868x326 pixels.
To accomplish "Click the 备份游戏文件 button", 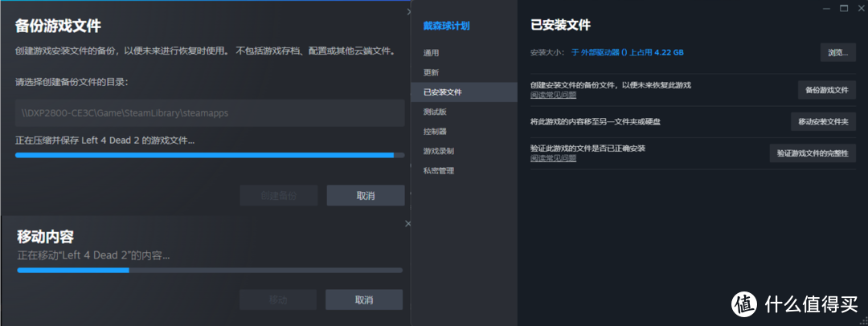I will tap(826, 90).
